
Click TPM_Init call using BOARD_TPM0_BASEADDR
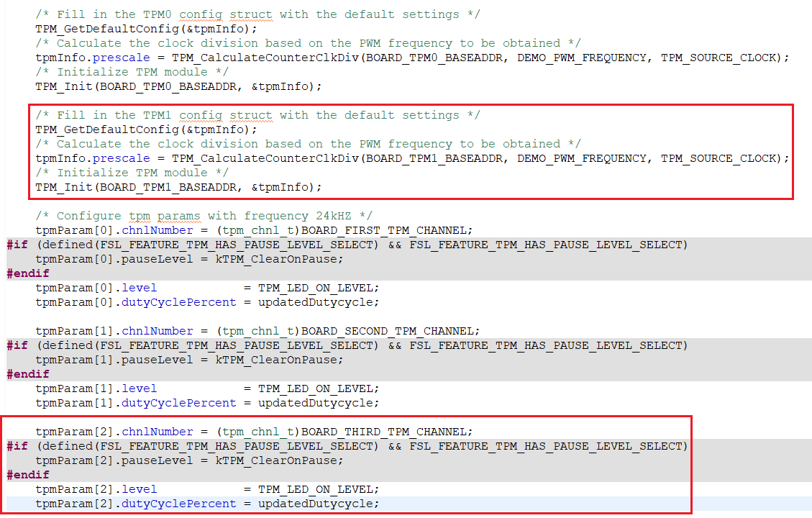(x=178, y=86)
